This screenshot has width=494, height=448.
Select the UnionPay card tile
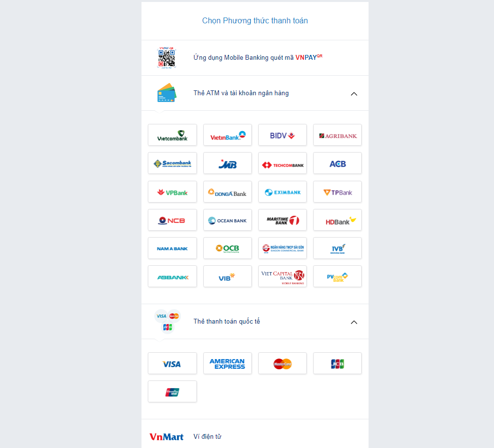(x=172, y=392)
